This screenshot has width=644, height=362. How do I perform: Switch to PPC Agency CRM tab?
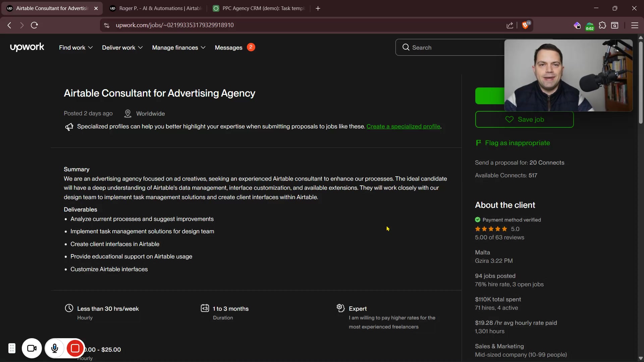259,8
